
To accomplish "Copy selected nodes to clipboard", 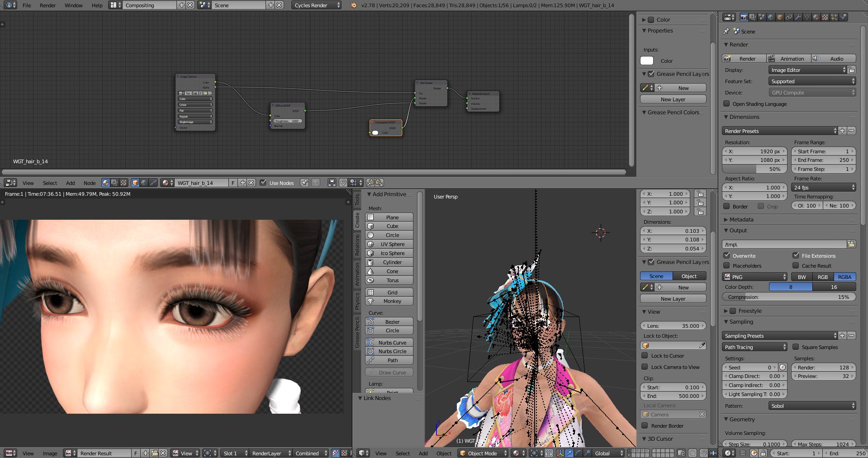I will 370,183.
